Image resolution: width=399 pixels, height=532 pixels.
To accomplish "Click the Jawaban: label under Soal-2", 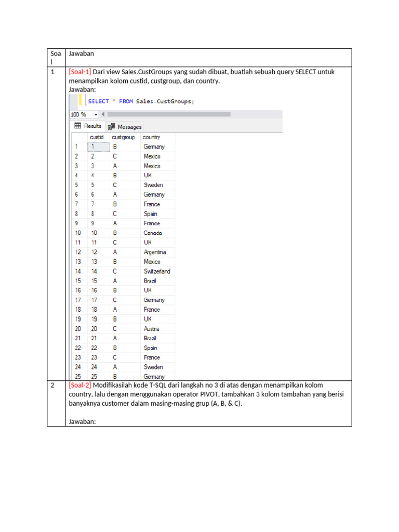I will tap(83, 422).
